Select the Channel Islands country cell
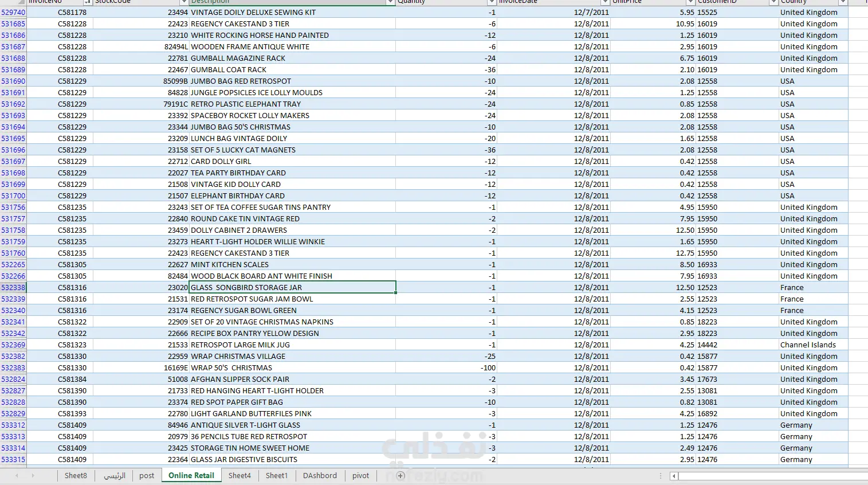868x485 pixels. click(x=813, y=345)
